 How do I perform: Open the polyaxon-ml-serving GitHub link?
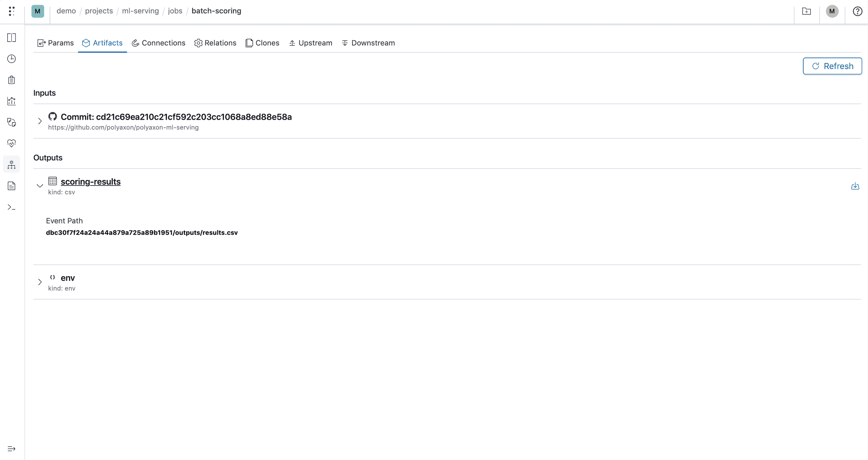pyautogui.click(x=123, y=127)
